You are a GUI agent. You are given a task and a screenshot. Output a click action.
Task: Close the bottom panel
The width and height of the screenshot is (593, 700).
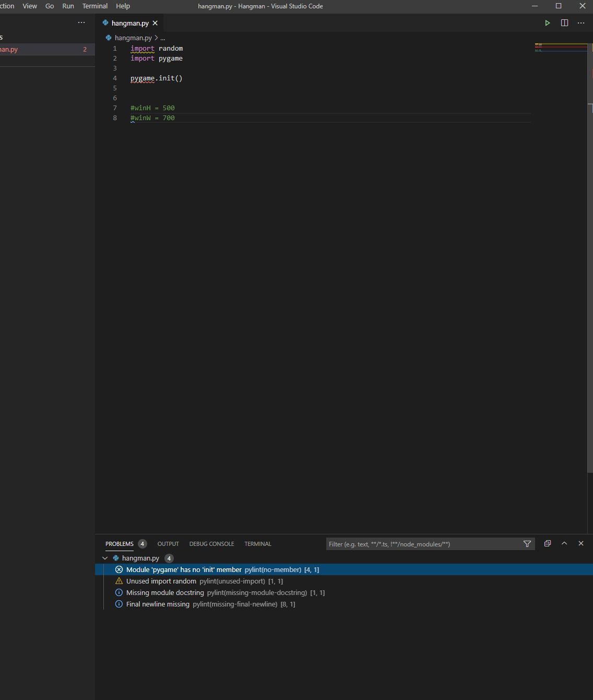[x=581, y=543]
